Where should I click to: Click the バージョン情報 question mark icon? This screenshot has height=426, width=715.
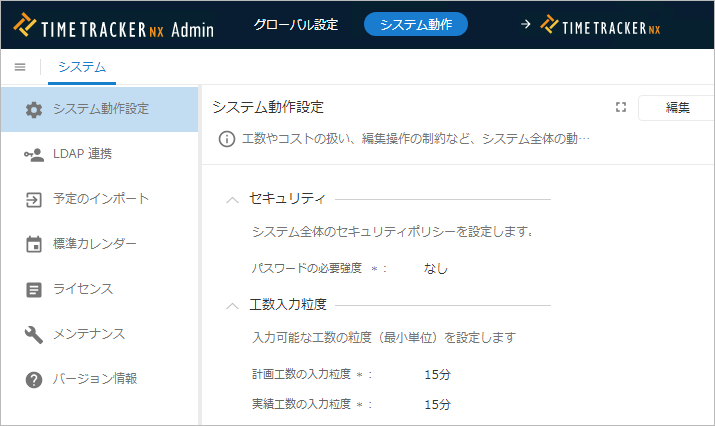pos(34,379)
